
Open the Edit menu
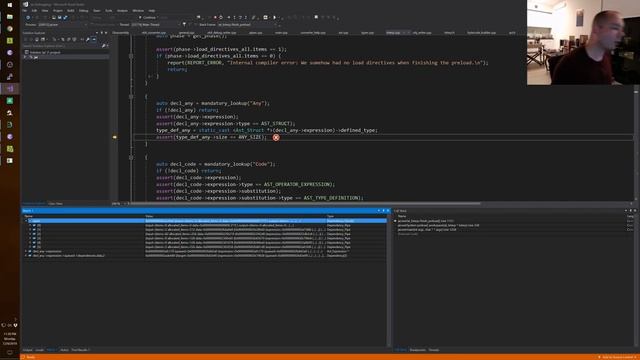(34, 11)
